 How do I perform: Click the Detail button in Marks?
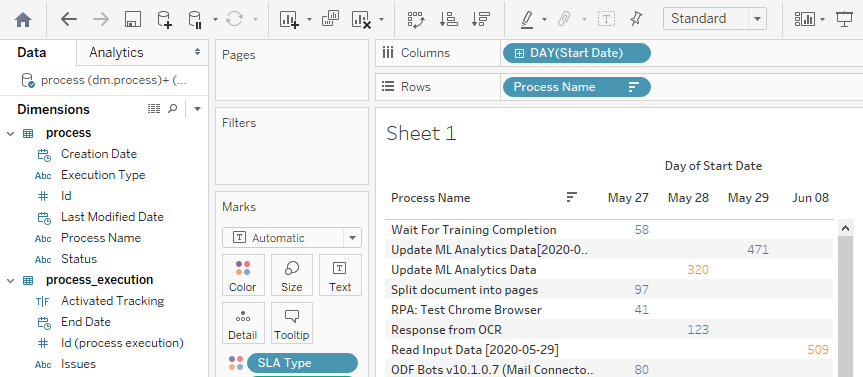click(x=243, y=324)
